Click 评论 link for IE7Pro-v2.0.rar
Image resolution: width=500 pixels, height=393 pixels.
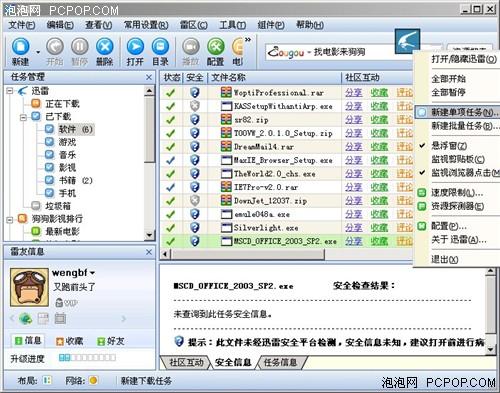pyautogui.click(x=405, y=187)
